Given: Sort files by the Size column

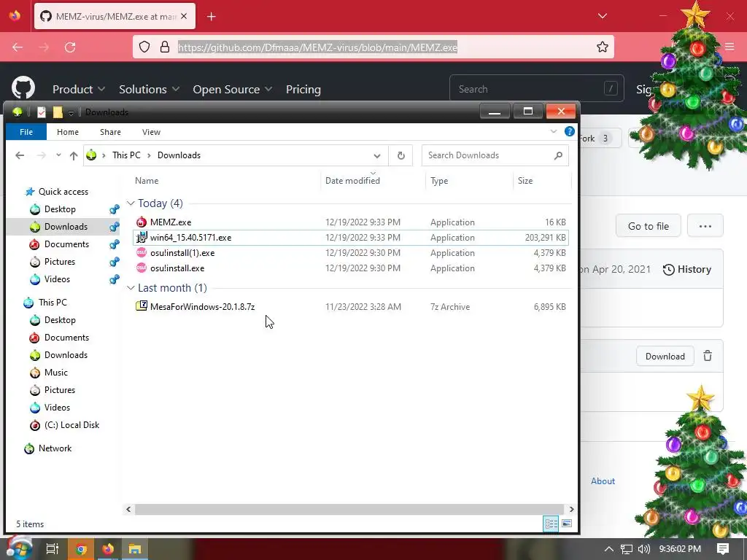Looking at the screenshot, I should [542, 180].
